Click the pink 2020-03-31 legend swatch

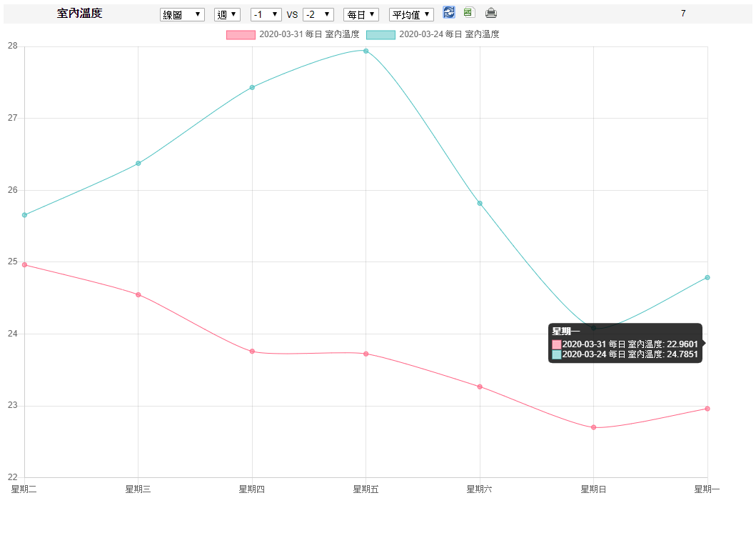point(241,34)
